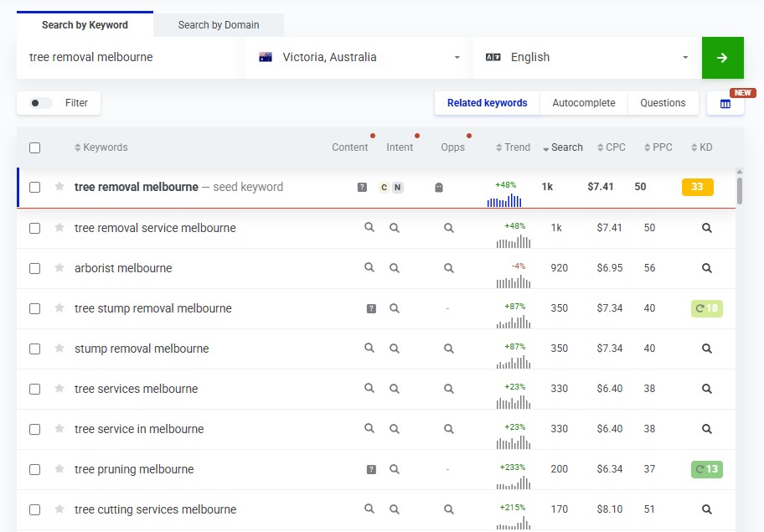Star the arborist melbourne keyword
This screenshot has height=532, width=764.
59,268
